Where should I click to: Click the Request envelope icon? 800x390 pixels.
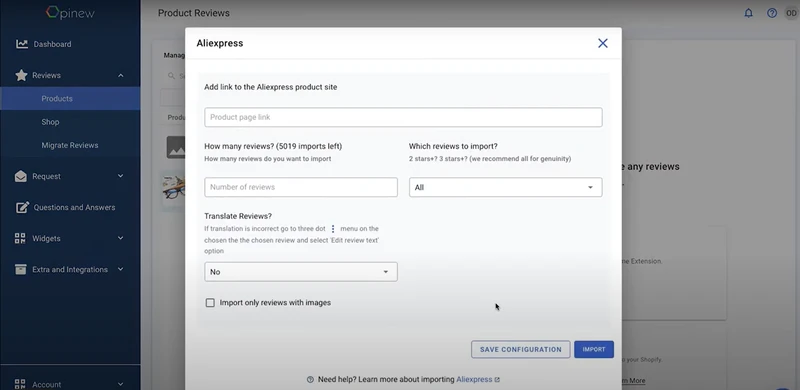click(x=21, y=176)
